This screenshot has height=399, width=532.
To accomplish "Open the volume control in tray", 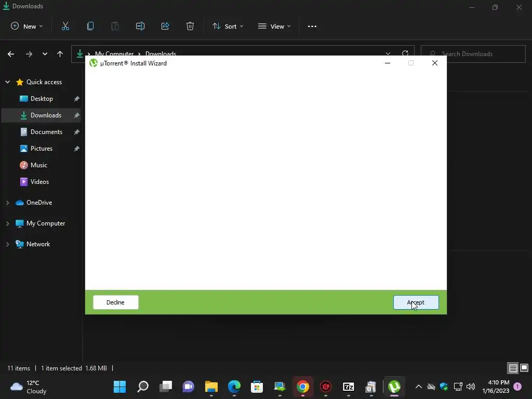I will (x=471, y=387).
